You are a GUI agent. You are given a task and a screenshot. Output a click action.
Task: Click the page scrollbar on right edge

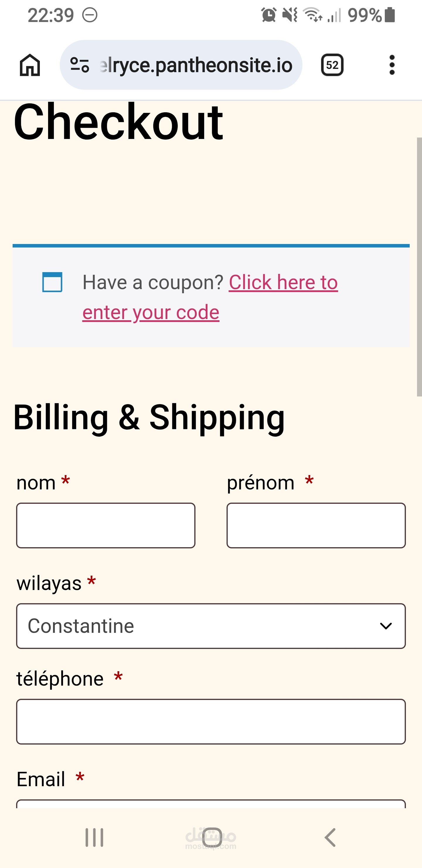pyautogui.click(x=419, y=266)
